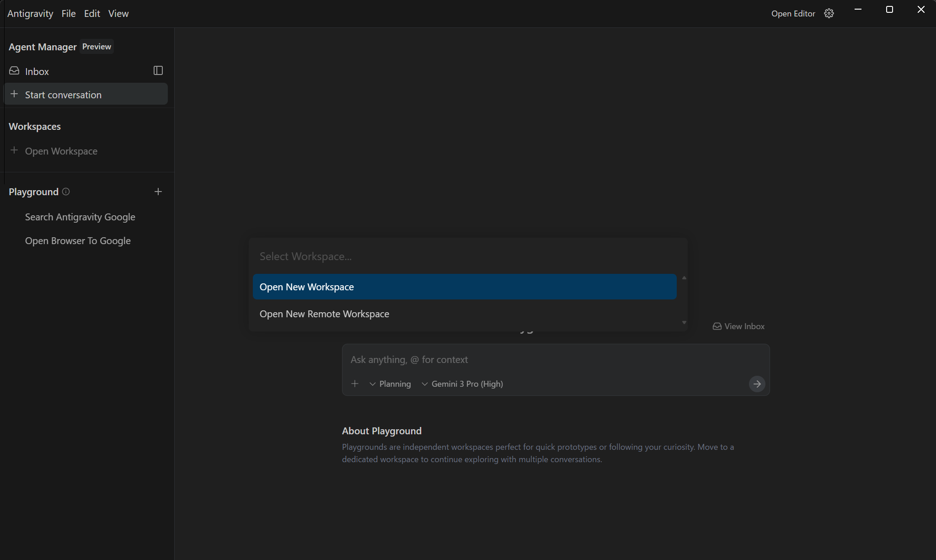This screenshot has width=936, height=560.
Task: Click the send arrow button
Action: pyautogui.click(x=757, y=384)
